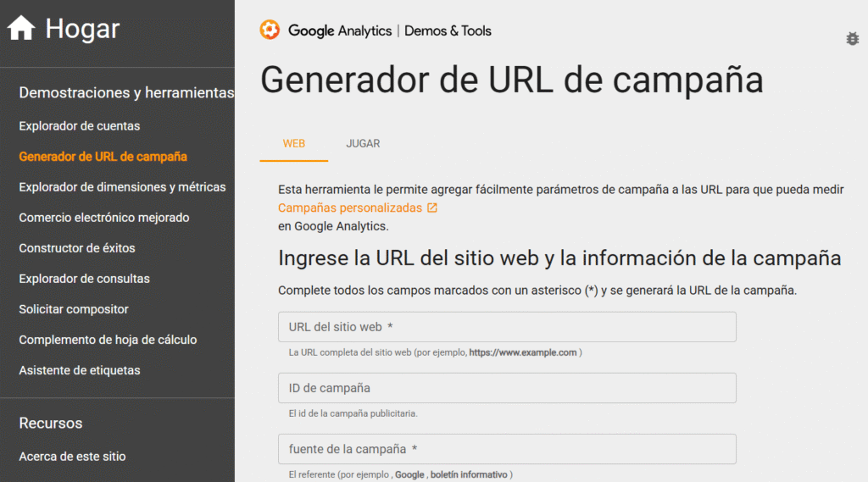Screen dimensions: 868x482
Task: Click the Google Analytics logo icon
Action: click(x=270, y=30)
